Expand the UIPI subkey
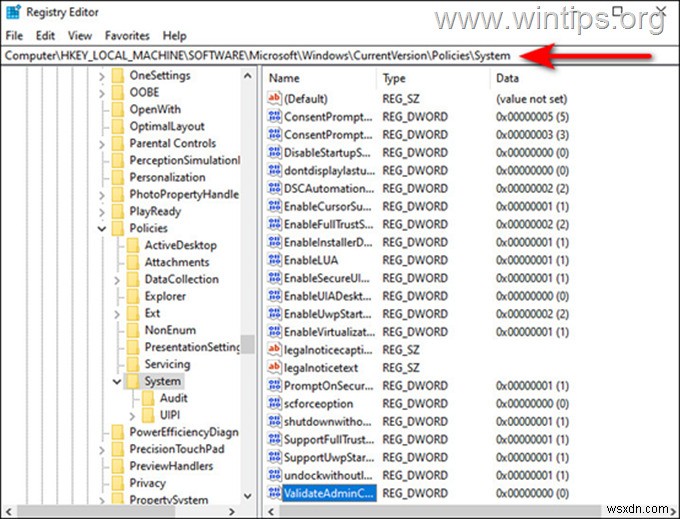The width and height of the screenshot is (680, 519). pos(132,416)
